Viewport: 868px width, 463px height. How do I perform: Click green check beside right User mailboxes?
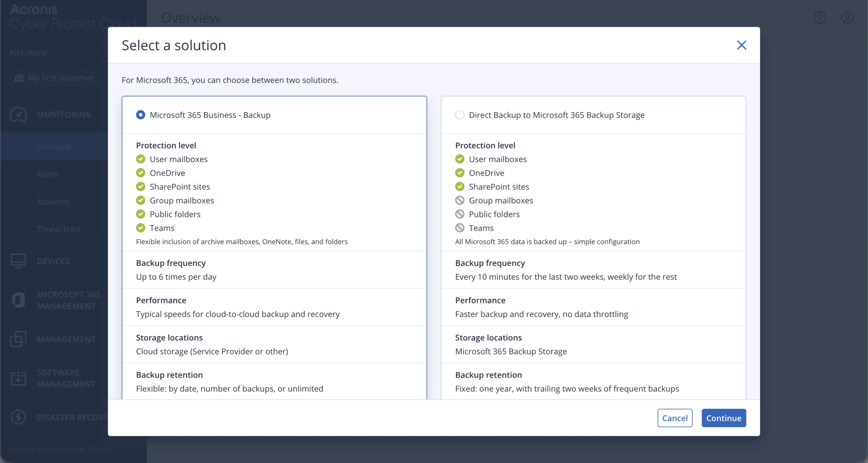pyautogui.click(x=459, y=159)
